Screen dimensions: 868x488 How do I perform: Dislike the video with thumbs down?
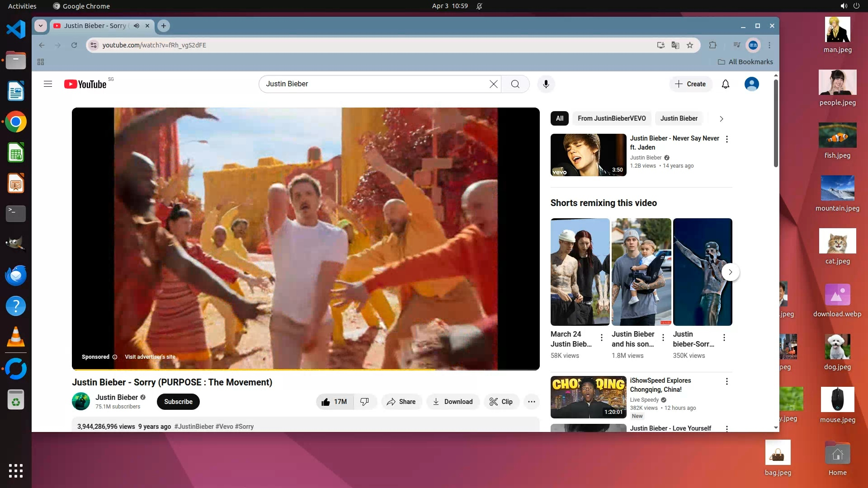pos(364,402)
